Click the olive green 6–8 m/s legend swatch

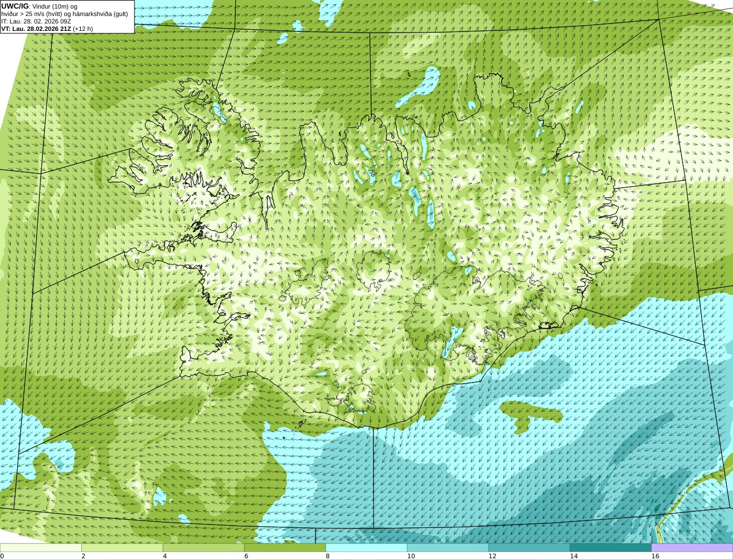[285, 547]
